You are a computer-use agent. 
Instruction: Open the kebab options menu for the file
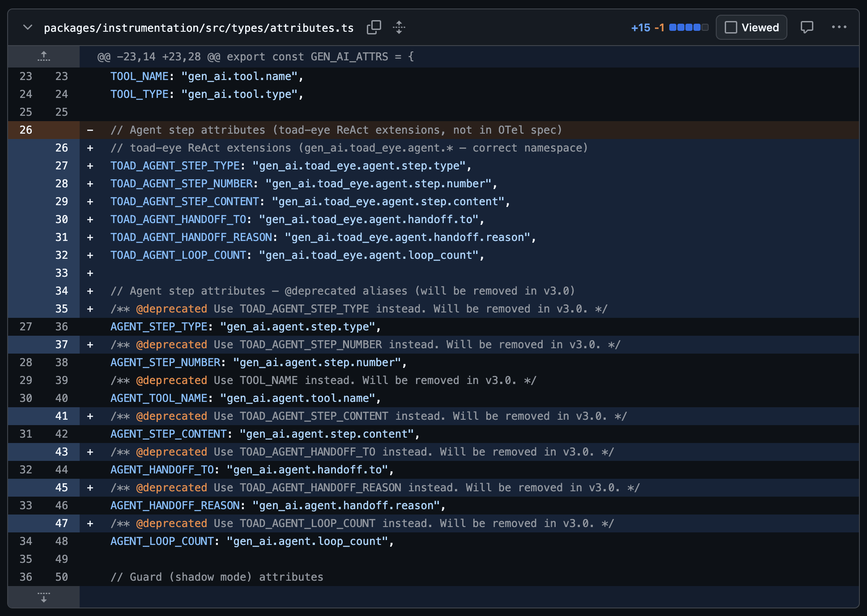click(839, 27)
